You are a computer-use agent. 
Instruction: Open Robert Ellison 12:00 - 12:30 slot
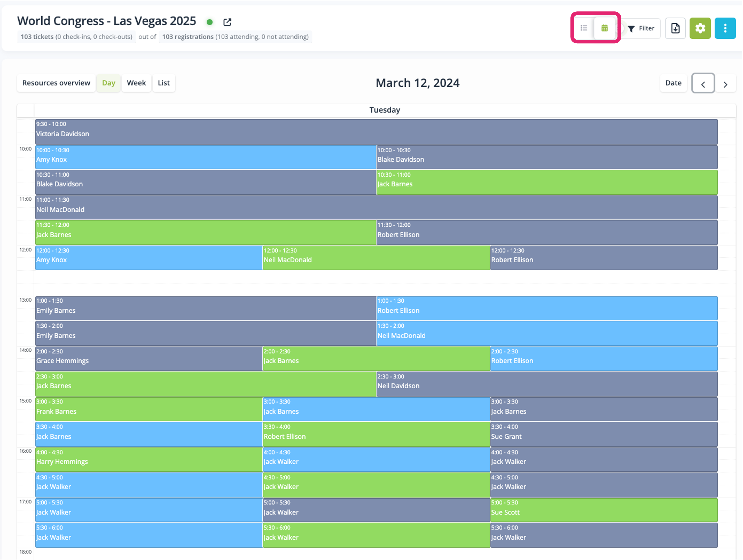(604, 258)
